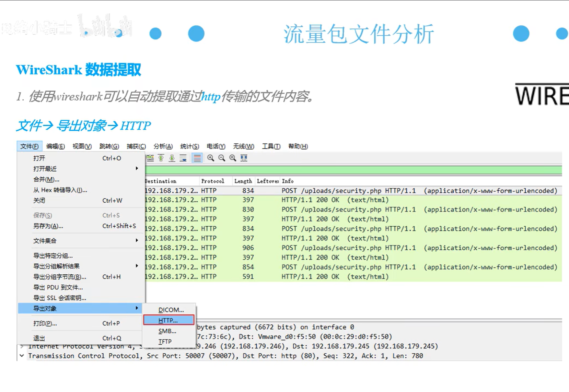The height and width of the screenshot is (392, 569).
Task: Click the zoom in magnifier icon
Action: [x=211, y=158]
